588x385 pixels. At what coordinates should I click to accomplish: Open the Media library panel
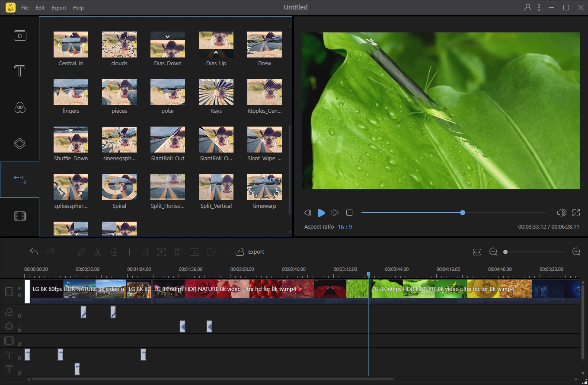click(x=19, y=35)
